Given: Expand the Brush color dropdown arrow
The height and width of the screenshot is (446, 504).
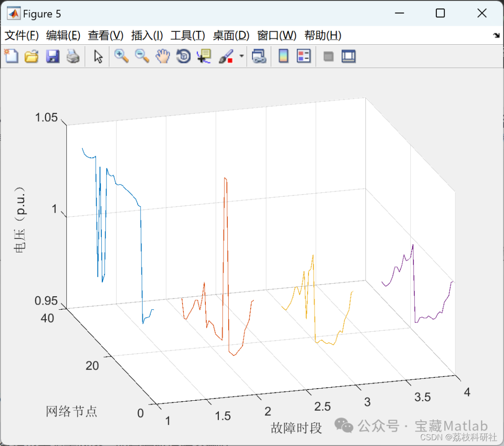Looking at the screenshot, I should tap(241, 56).
